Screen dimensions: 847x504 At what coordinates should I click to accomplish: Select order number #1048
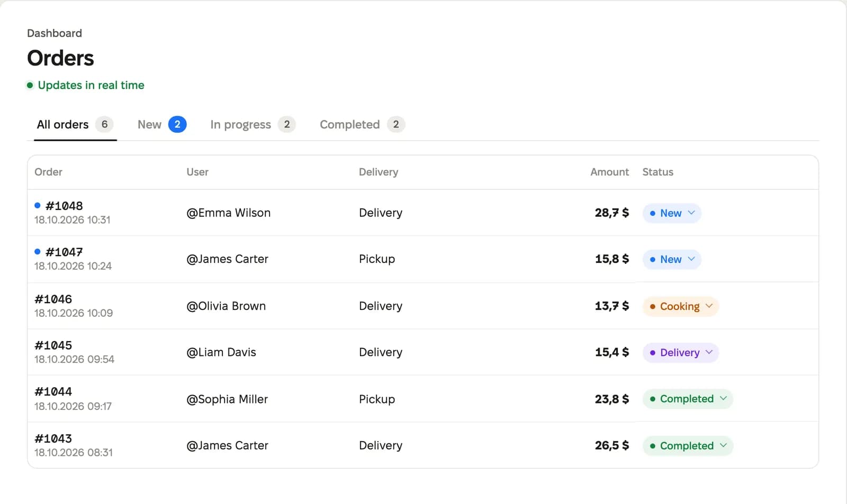point(64,206)
